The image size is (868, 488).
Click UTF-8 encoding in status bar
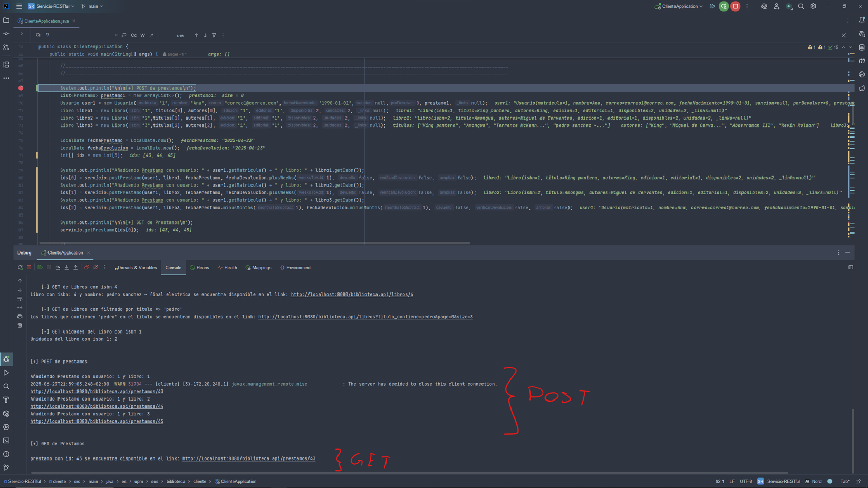746,481
